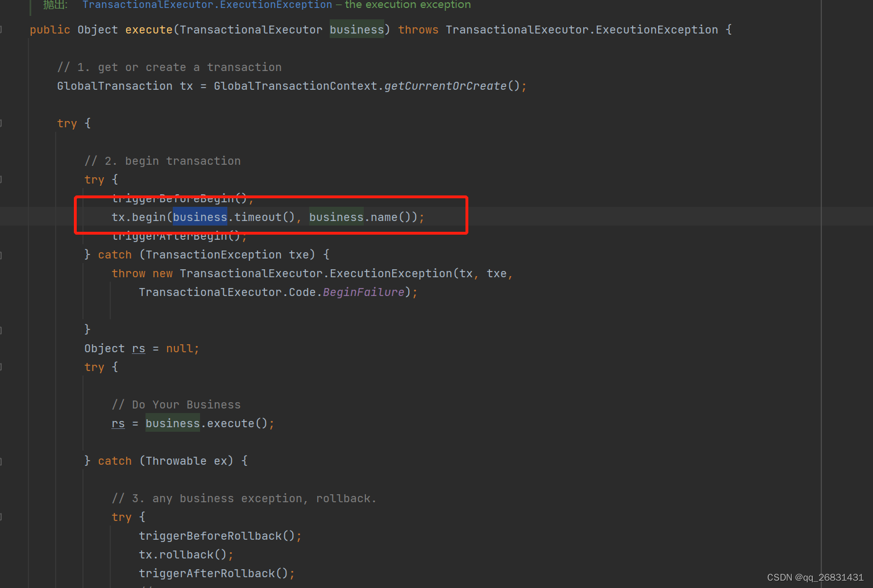The image size is (873, 588).
Task: Click the 'business' parameter in the method signature
Action: click(x=357, y=30)
